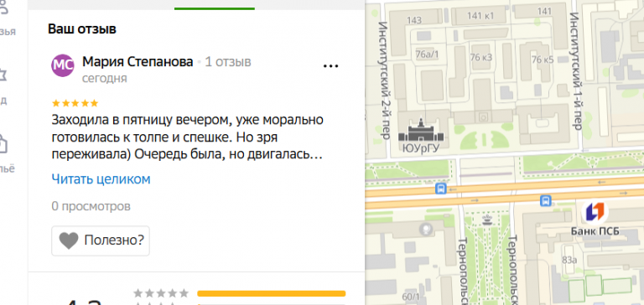Click the bus stop icon near Банк ПСБ
644x305 pixels.
[546, 201]
